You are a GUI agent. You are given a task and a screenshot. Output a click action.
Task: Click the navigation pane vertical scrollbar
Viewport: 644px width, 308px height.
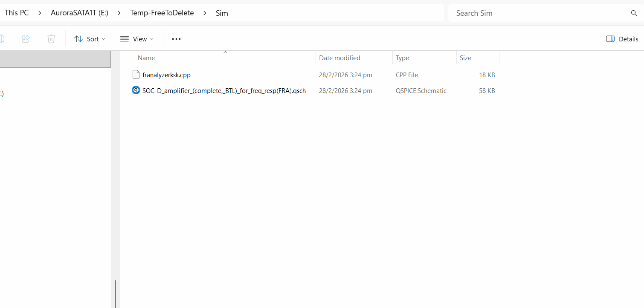(115, 293)
